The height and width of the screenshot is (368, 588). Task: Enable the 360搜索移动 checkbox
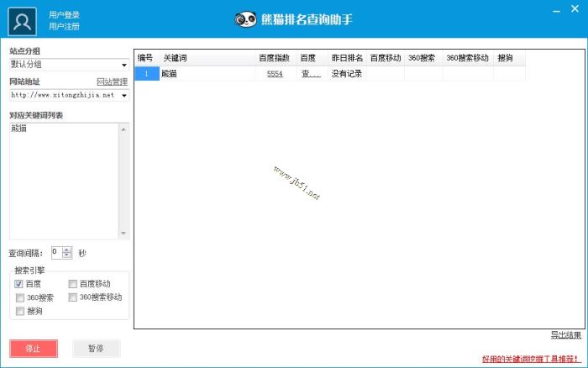[x=73, y=297]
